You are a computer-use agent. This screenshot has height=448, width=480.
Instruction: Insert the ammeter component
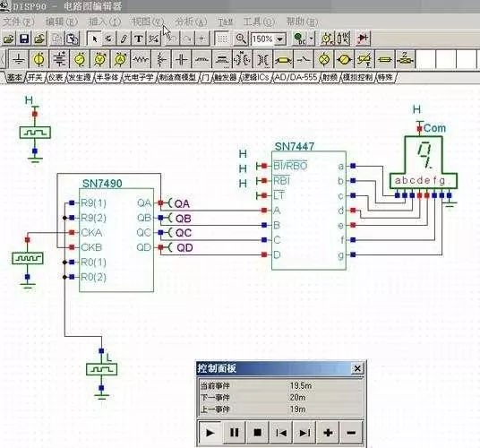pyautogui.click(x=120, y=59)
